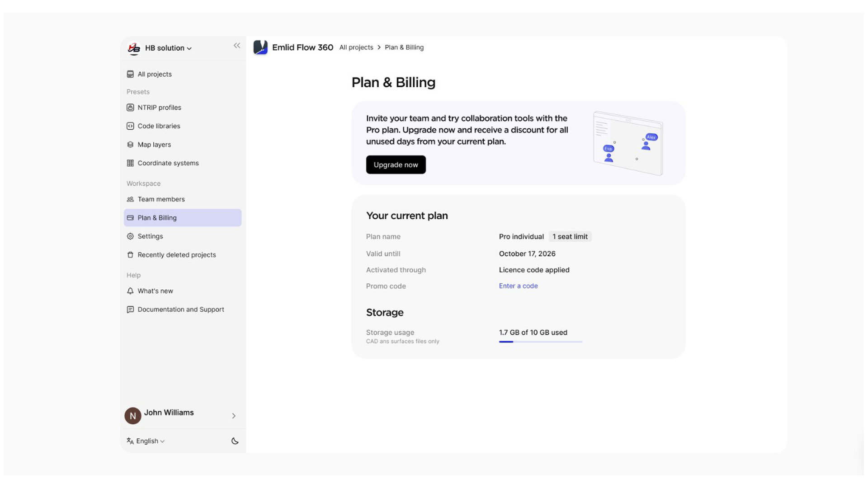The height and width of the screenshot is (488, 868).
Task: Open Settings in the sidebar
Action: [x=150, y=236]
